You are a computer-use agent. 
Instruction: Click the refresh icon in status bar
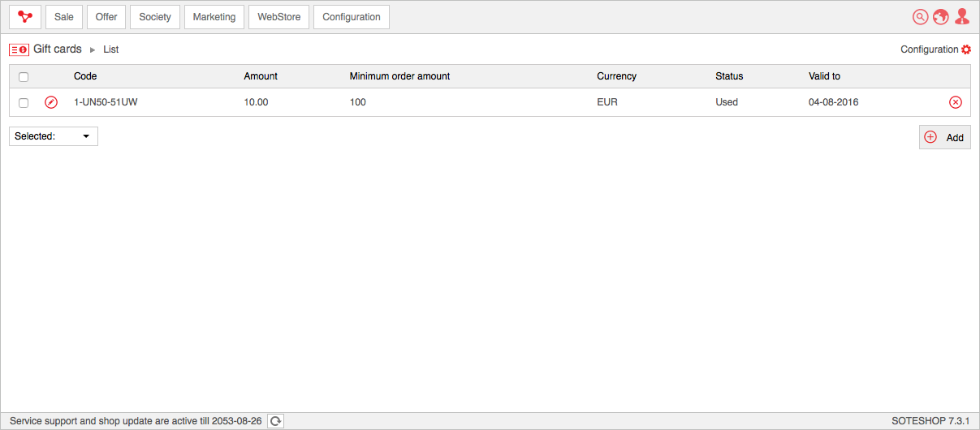(276, 421)
